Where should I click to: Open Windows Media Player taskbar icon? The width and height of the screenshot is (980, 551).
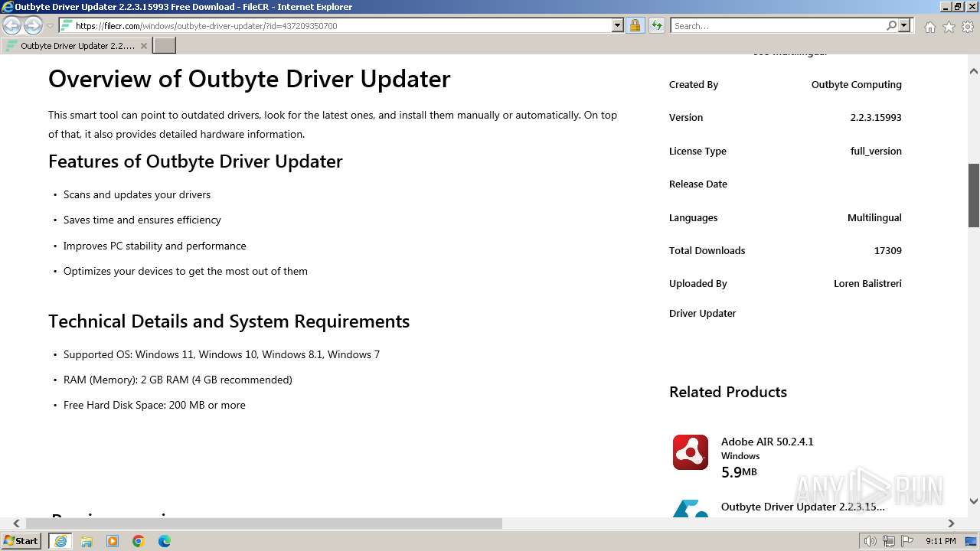113,541
